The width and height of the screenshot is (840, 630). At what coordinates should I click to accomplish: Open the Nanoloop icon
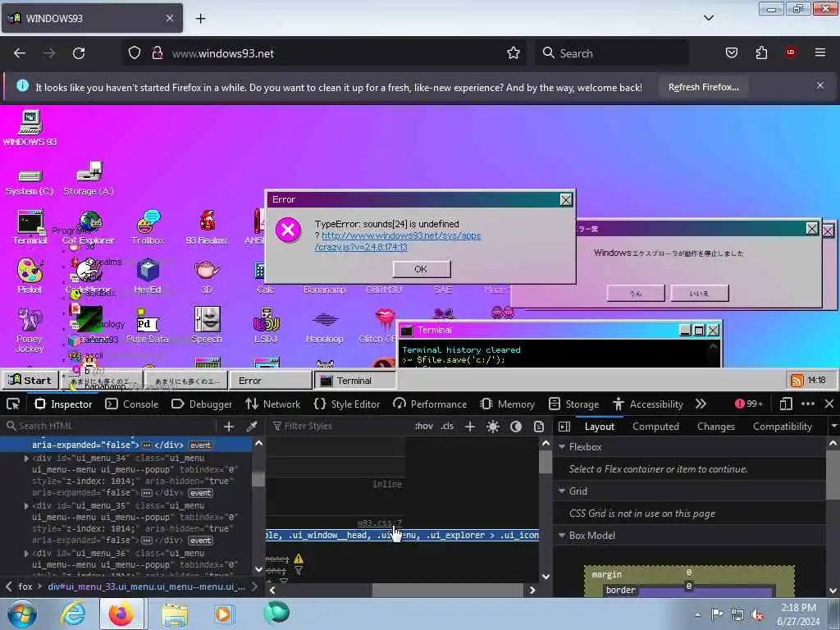(x=325, y=327)
